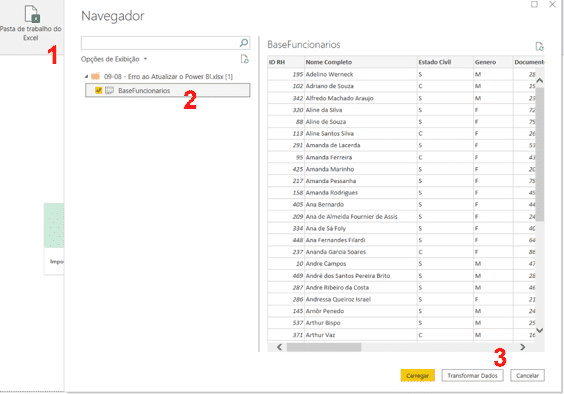Screen dimensions: 564x394
Task: Click the horizontal scrollbar thumb in preview
Action: pyautogui.click(x=324, y=347)
